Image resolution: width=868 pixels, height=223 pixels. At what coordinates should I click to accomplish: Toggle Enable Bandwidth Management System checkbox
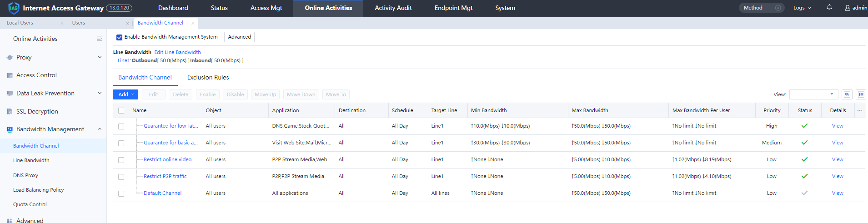[x=119, y=37]
